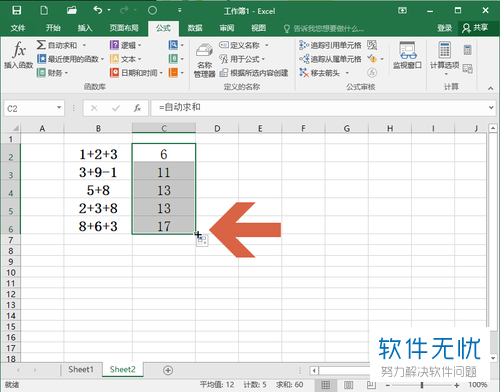Click the Calculate Now icon

468,50
